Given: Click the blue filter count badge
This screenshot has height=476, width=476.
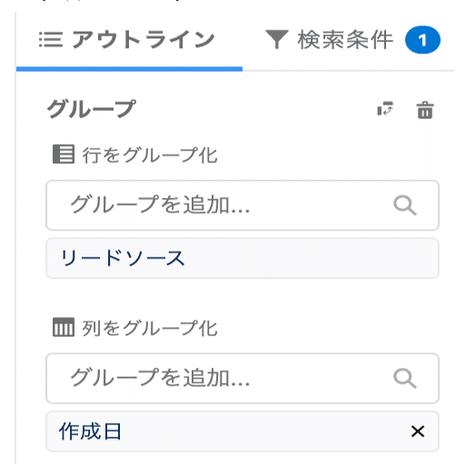Looking at the screenshot, I should pos(422,40).
